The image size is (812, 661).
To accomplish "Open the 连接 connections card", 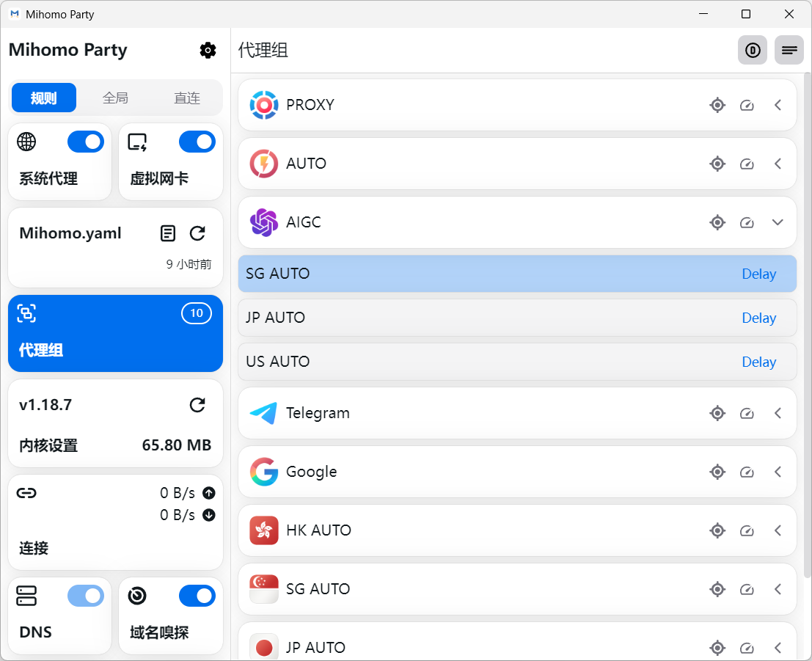I will click(x=115, y=522).
